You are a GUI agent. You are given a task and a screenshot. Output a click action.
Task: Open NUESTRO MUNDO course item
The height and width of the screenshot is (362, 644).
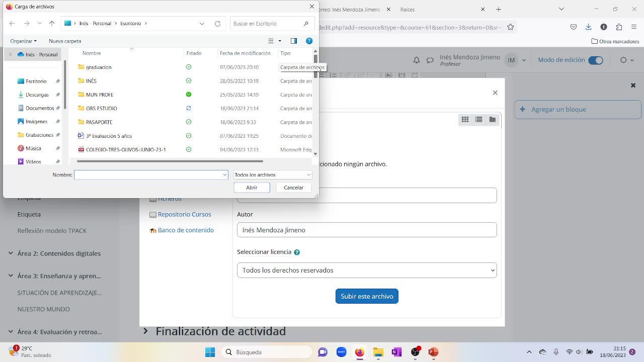point(44,309)
